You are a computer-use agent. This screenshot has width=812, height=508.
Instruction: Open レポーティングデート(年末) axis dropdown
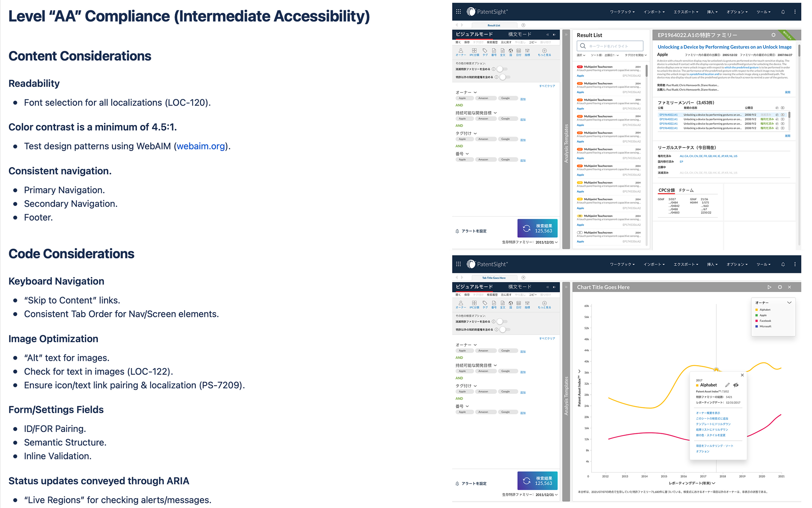click(692, 483)
